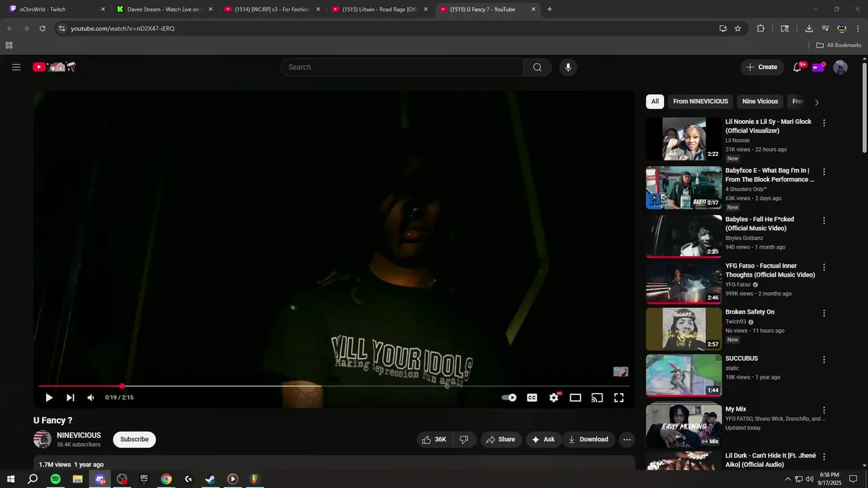Screen dimensions: 868x488
Task: Open the SUCCUBUS video thumbnail
Action: point(684,375)
